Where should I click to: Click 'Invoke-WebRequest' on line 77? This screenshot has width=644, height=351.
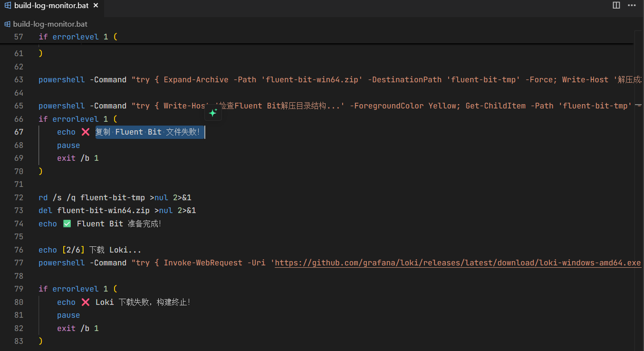click(203, 263)
